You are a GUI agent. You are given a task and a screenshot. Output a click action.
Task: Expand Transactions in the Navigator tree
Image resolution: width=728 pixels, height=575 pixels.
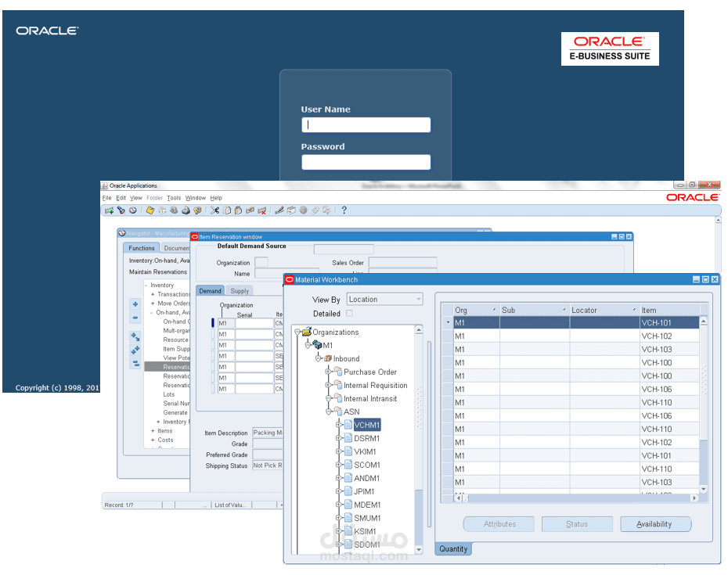point(153,294)
